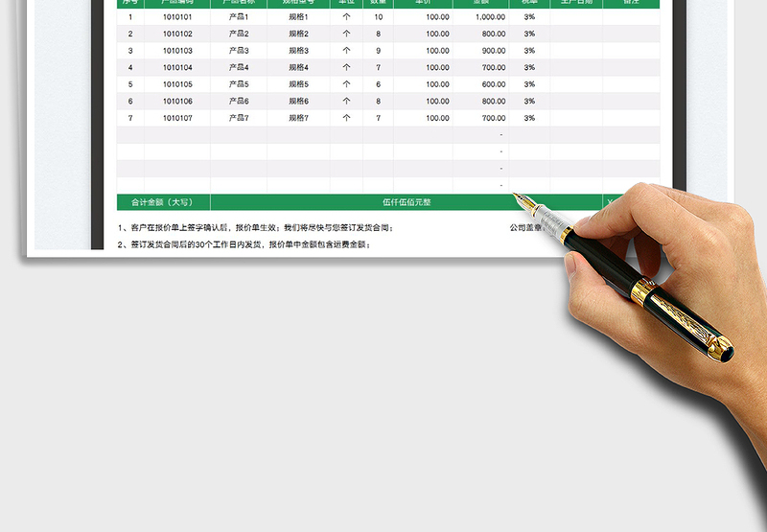The image size is (767, 532).
Task: Select quantity cell with value 10
Action: (x=378, y=17)
